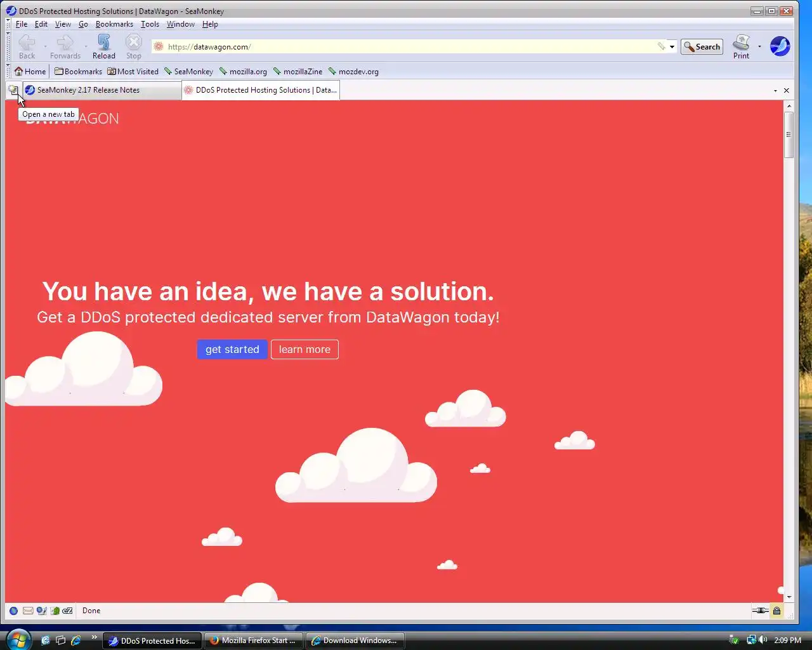Open the File menu
The height and width of the screenshot is (650, 812).
[x=22, y=24]
